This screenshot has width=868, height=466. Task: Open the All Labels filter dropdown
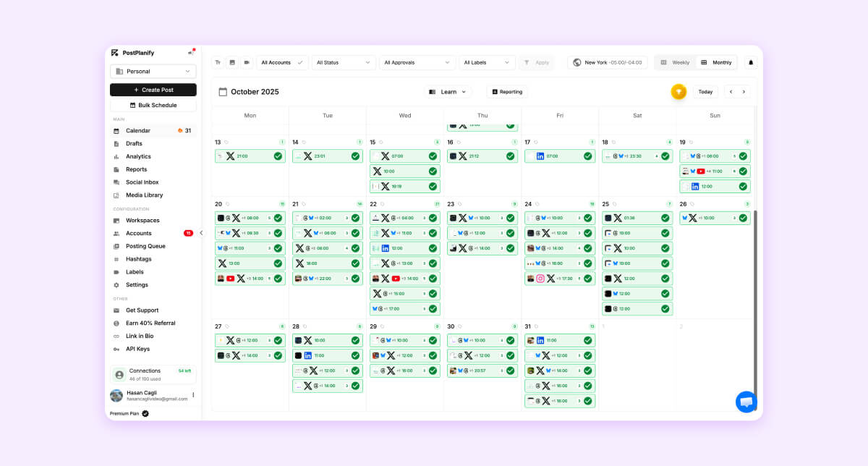tap(488, 62)
